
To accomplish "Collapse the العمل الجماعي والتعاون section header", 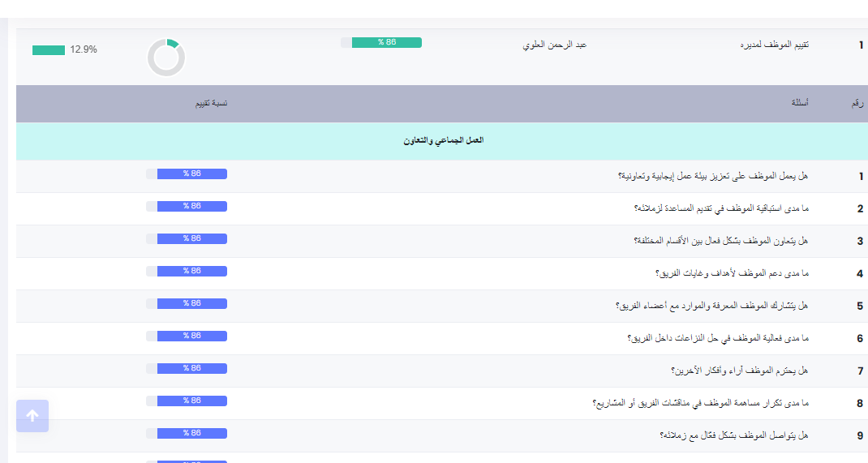I will (x=443, y=140).
